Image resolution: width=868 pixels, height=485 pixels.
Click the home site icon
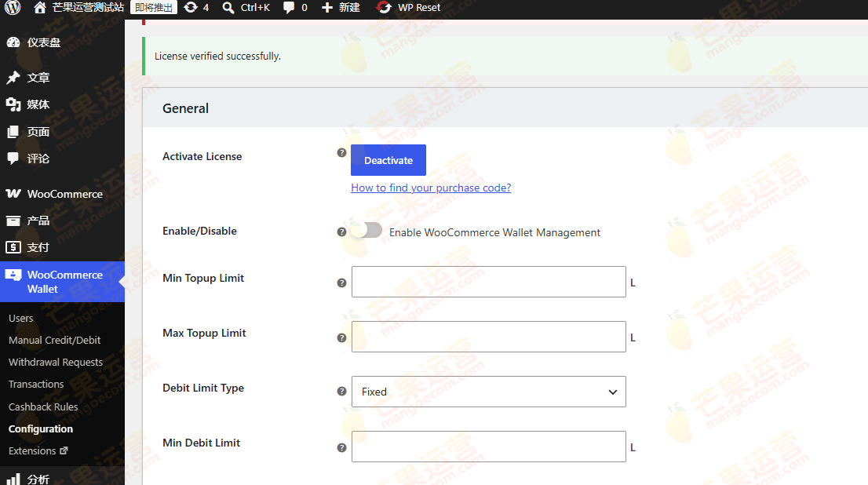click(40, 7)
